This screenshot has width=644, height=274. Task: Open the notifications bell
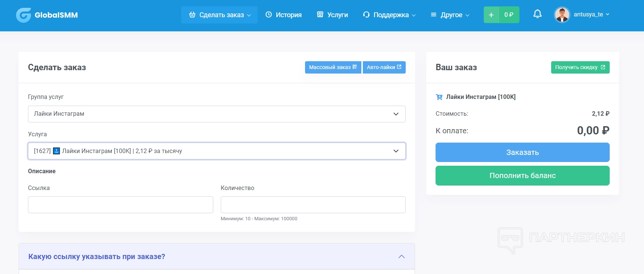pos(537,15)
